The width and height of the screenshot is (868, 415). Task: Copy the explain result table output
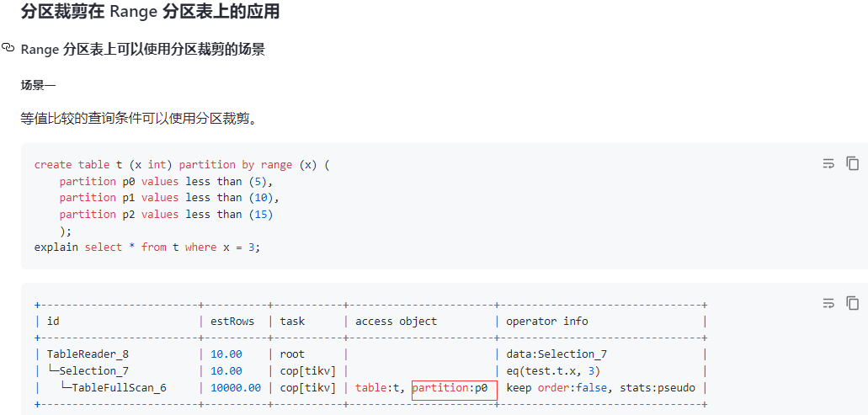[853, 303]
